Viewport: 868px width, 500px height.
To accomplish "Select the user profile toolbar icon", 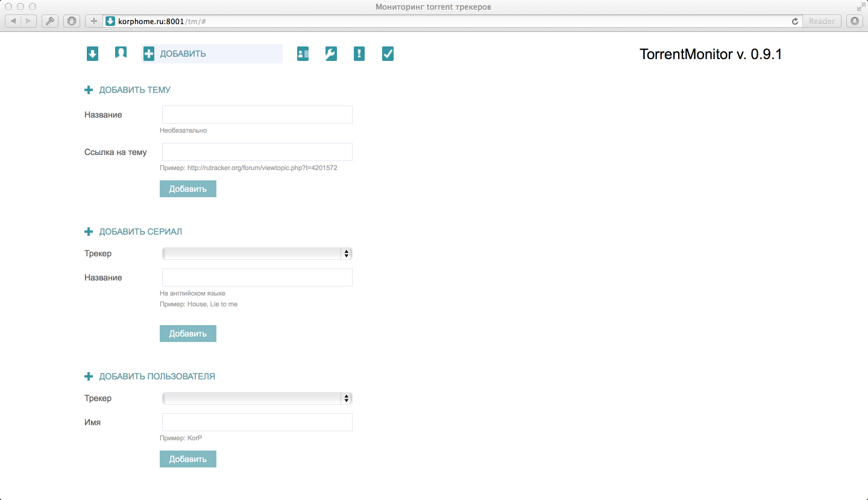I will click(x=121, y=53).
